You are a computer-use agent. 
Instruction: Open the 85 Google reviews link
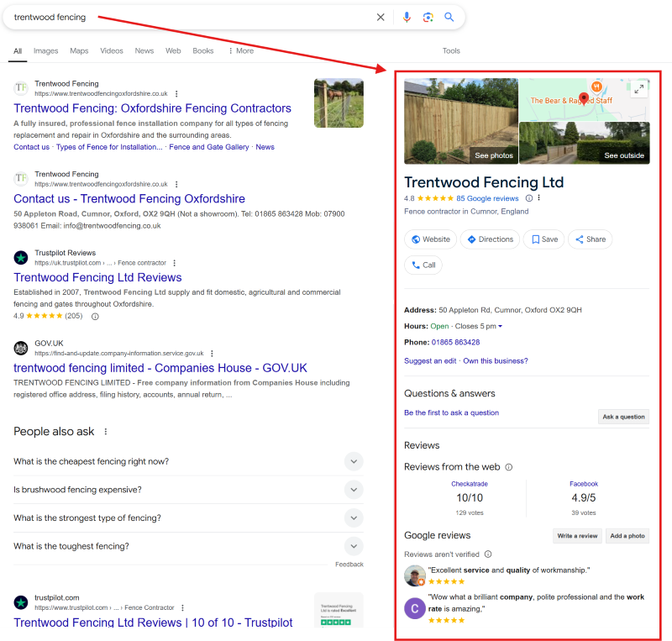(487, 198)
